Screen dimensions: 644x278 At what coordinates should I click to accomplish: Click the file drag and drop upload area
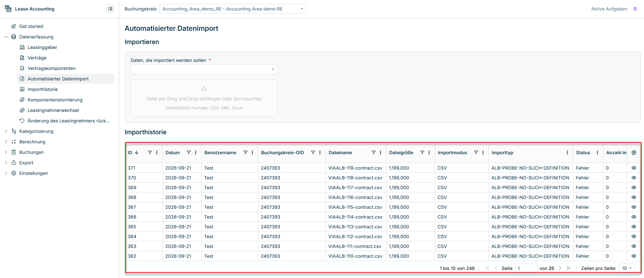click(204, 98)
